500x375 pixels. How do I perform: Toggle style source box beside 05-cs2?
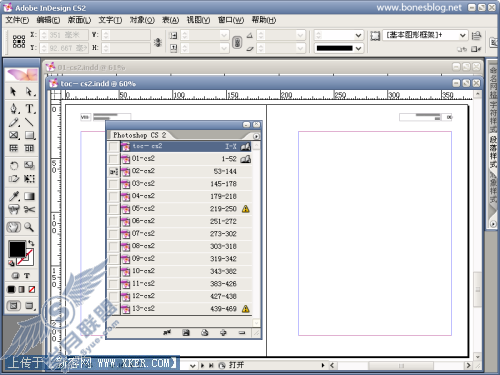[114, 209]
